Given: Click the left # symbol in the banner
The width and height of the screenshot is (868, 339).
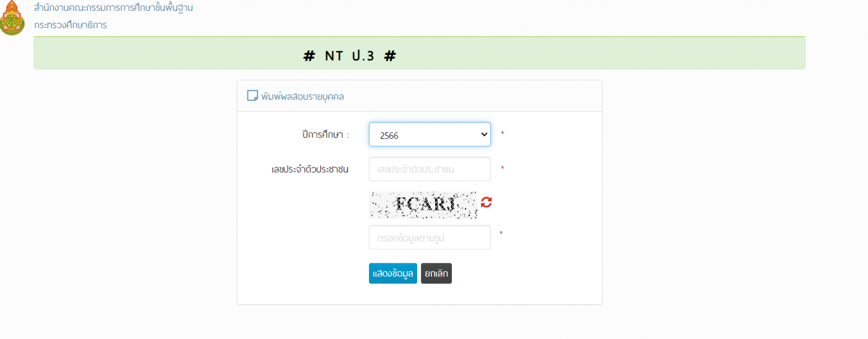Looking at the screenshot, I should [309, 56].
